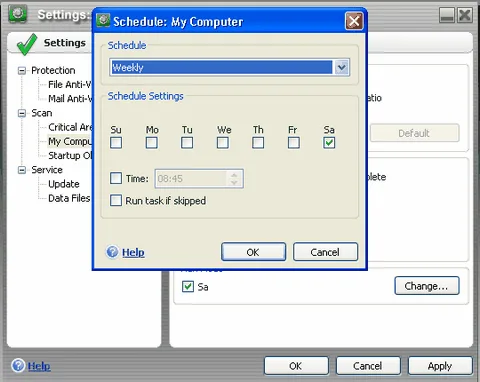Enable the We day checkbox
The width and height of the screenshot is (480, 382).
tap(223, 143)
